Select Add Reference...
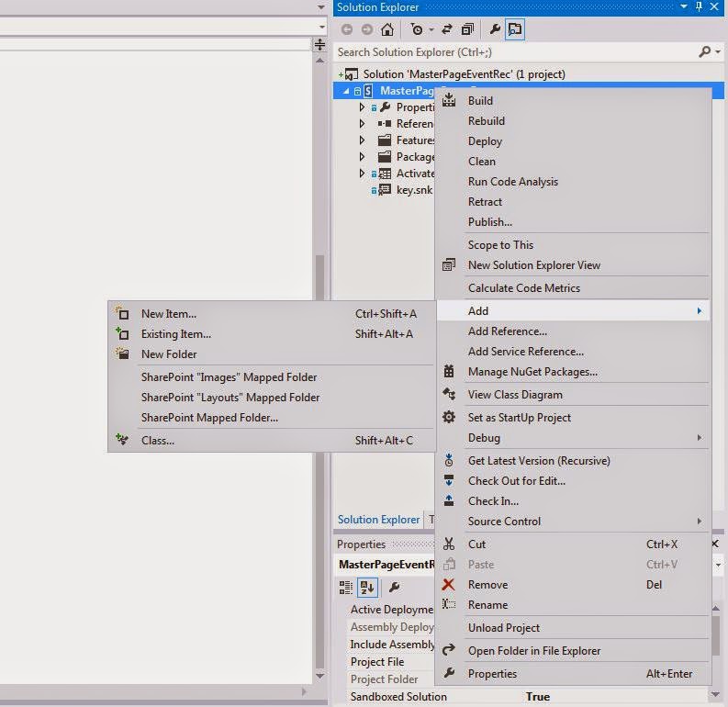 (x=573, y=331)
